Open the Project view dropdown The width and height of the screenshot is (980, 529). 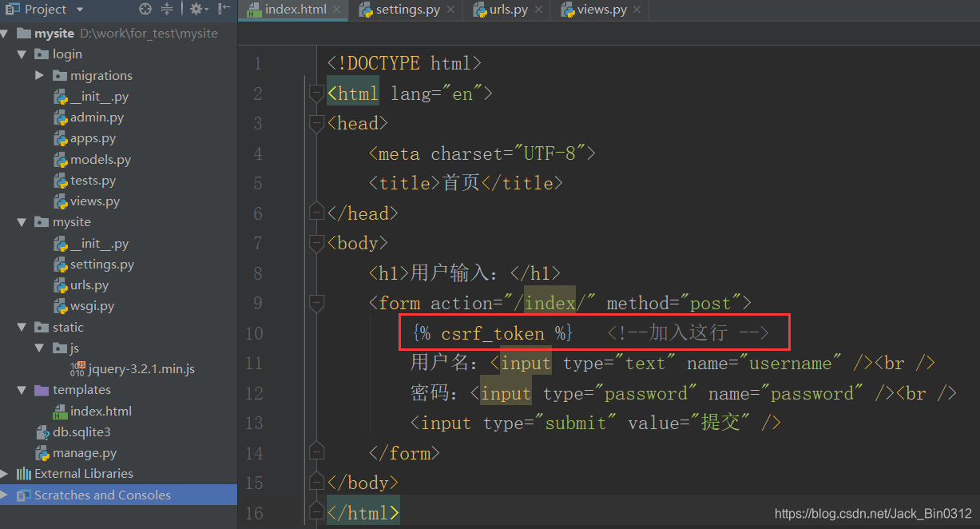click(80, 10)
